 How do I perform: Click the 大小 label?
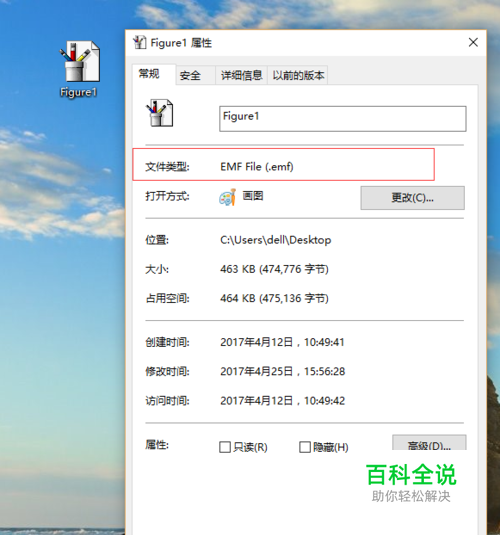tap(157, 270)
